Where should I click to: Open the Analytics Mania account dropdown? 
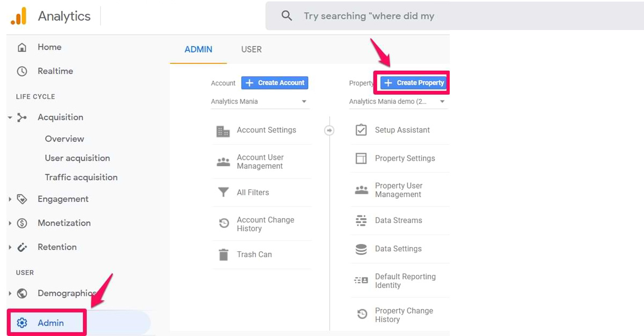pos(260,101)
